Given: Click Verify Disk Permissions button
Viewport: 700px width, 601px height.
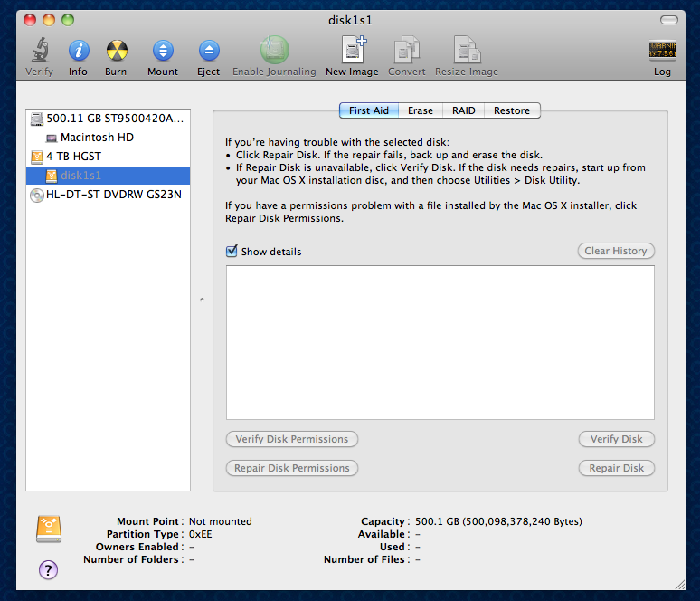Looking at the screenshot, I should tap(292, 439).
